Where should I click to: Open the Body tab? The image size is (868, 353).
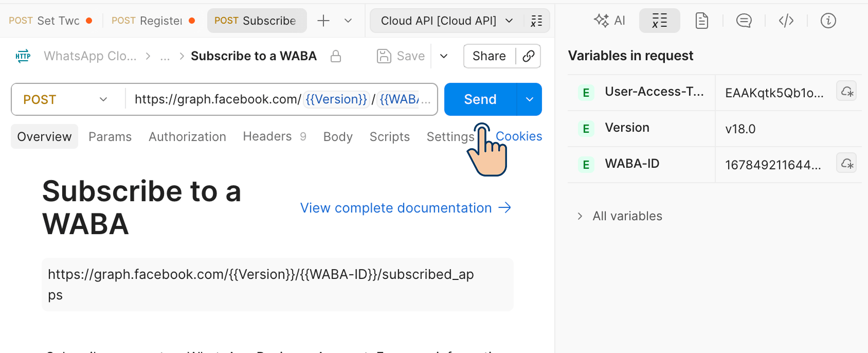click(338, 136)
